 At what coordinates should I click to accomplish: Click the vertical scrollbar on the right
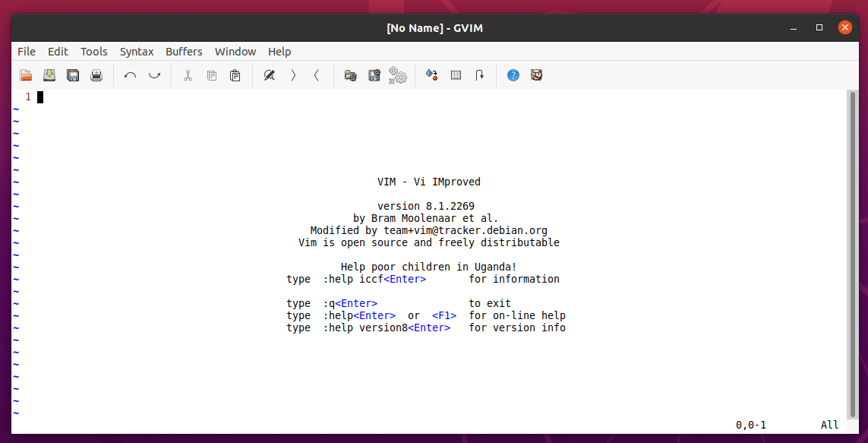[852, 255]
